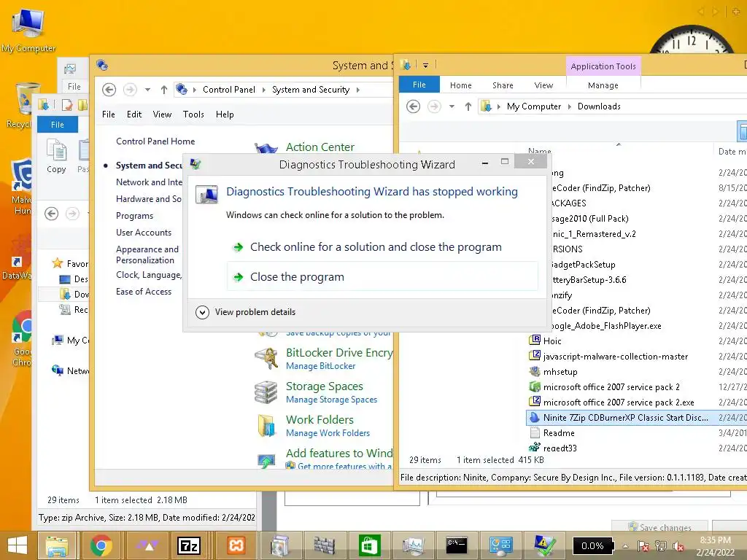The width and height of the screenshot is (747, 560).
Task: Choose Check online for a solution and close
Action: pyautogui.click(x=382, y=247)
